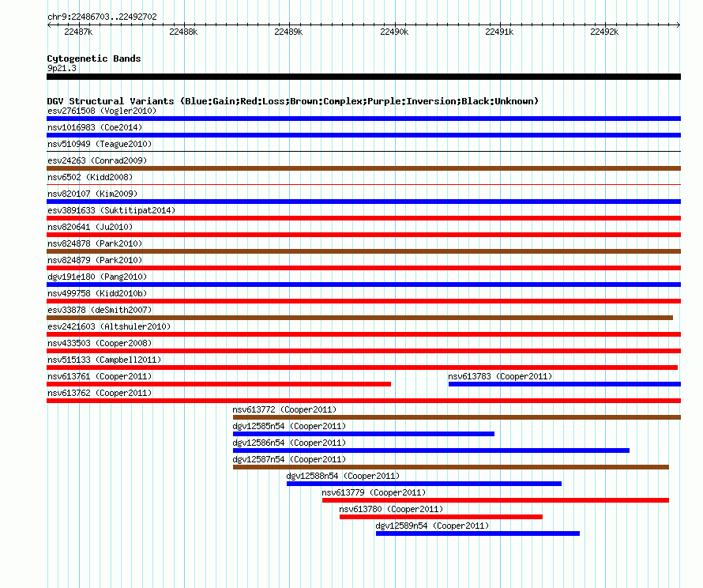
Task: Select the red bar under nsv613761
Action: [219, 384]
